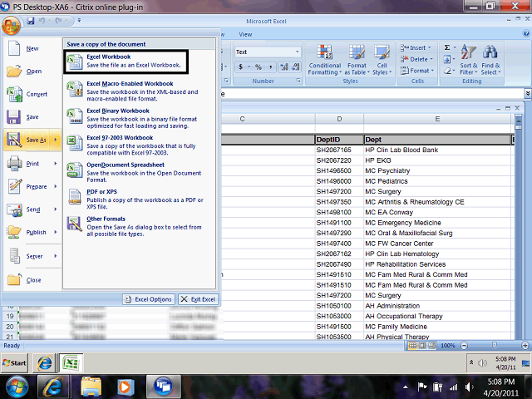The height and width of the screenshot is (399, 532).
Task: Switch to Normal view in status bar
Action: pyautogui.click(x=412, y=346)
